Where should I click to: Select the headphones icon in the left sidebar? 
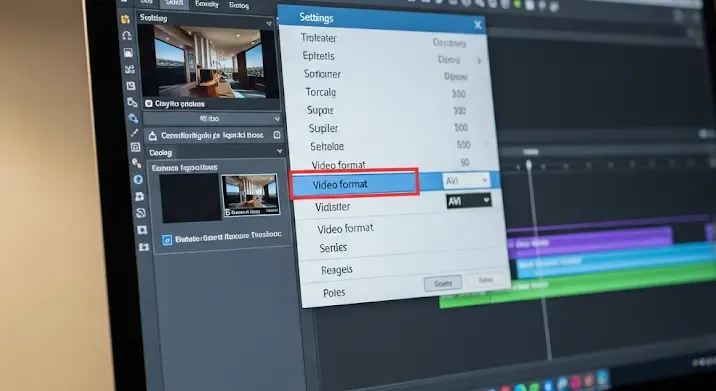(126, 36)
